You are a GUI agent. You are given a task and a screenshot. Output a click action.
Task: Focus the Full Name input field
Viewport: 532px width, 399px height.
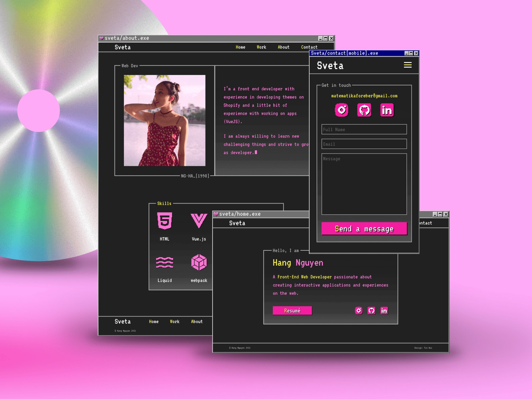point(364,129)
